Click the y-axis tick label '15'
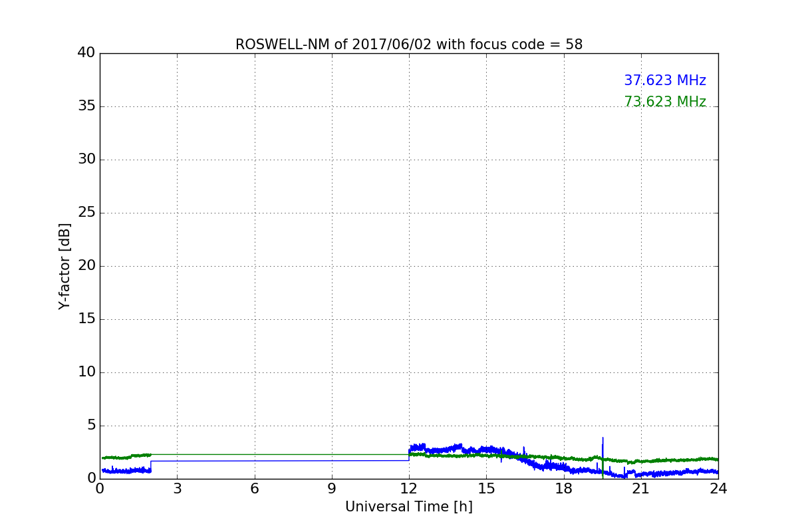Image resolution: width=798 pixels, height=532 pixels. coord(86,319)
